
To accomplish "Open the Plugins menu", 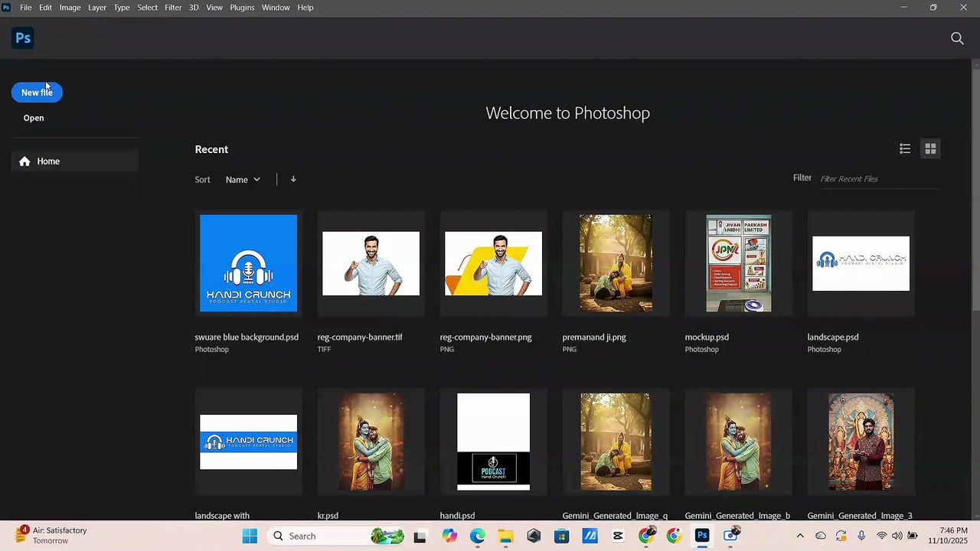I will 242,7.
